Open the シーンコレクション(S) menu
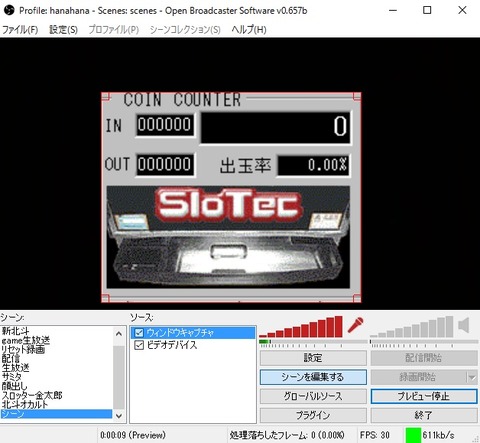 tap(185, 30)
